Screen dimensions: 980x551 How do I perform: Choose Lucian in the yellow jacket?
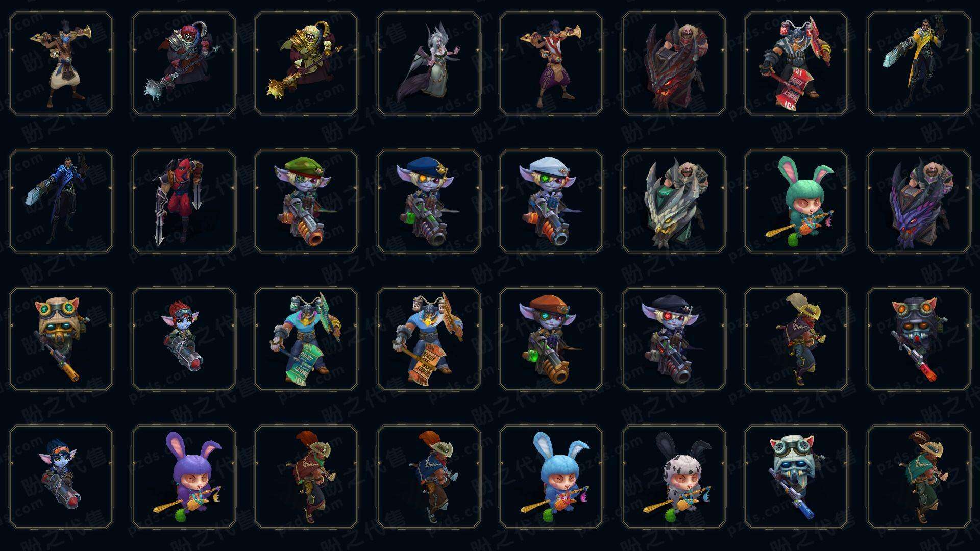919,63
